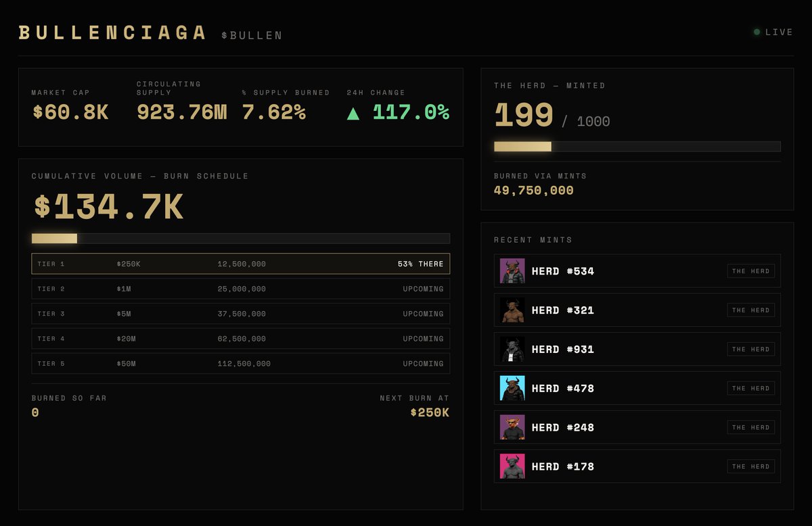Click the 49,750,000 burned via mints value
The width and height of the screenshot is (812, 526).
[x=534, y=191]
